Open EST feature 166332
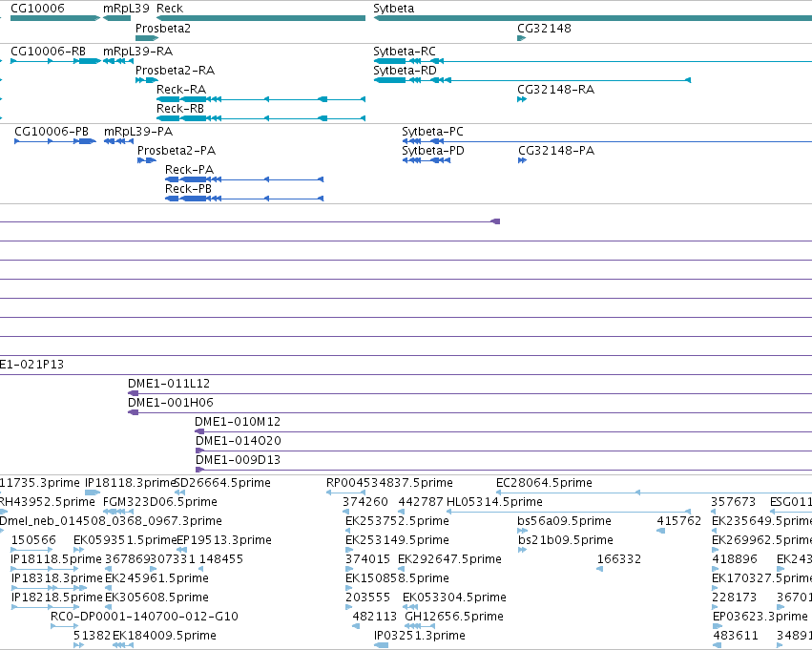 619,558
